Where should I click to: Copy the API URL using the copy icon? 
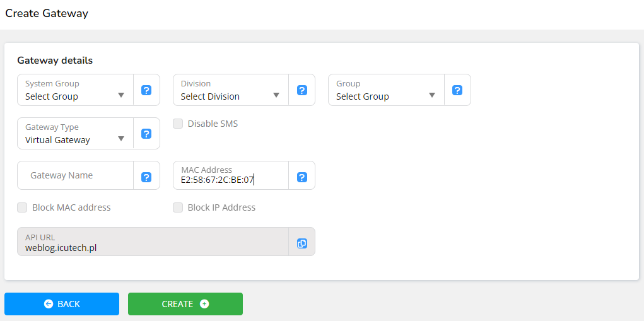click(x=302, y=243)
